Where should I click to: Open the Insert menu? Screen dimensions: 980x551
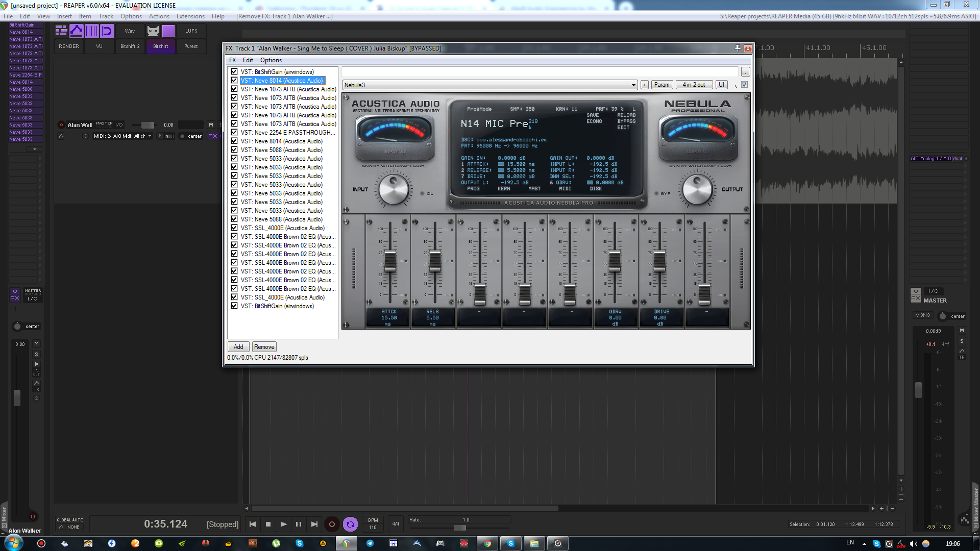coord(64,16)
